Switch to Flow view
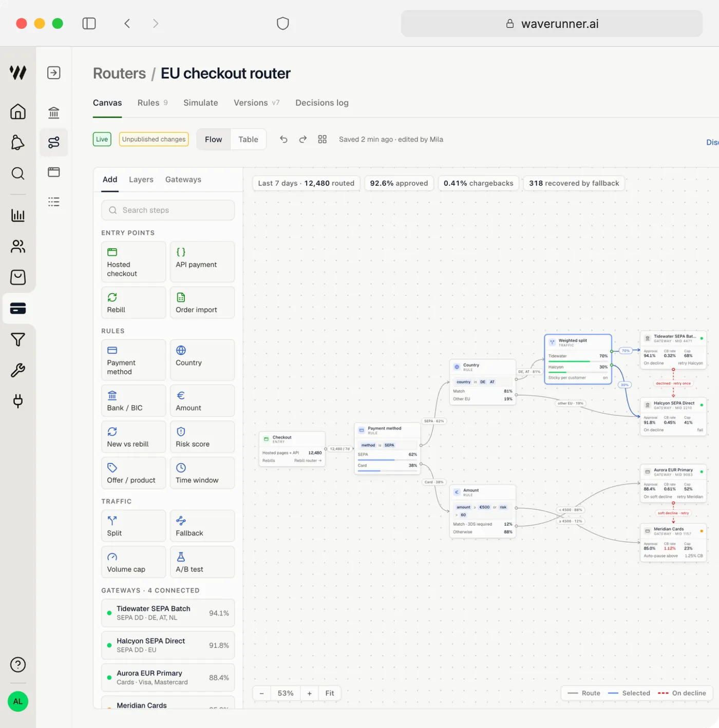The image size is (719, 728). [214, 139]
